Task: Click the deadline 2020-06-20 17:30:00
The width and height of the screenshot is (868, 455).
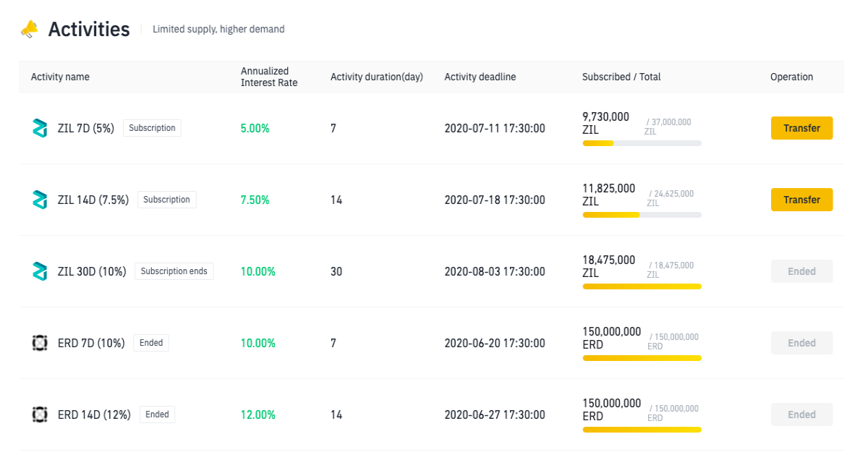Action: [495, 343]
